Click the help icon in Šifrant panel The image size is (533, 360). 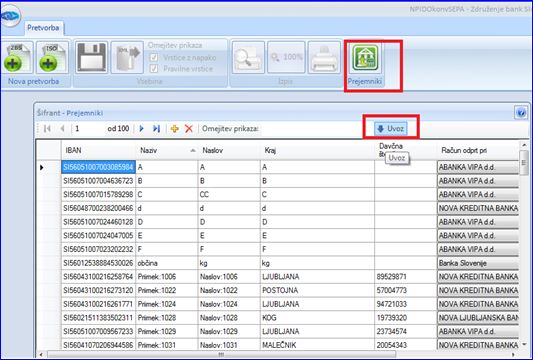521,113
